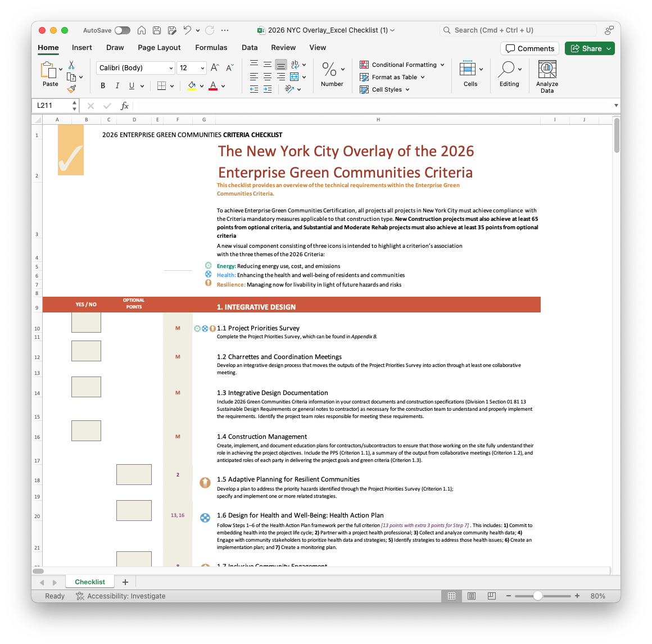Open the Home icon in title bar
652x644 pixels.
point(142,30)
